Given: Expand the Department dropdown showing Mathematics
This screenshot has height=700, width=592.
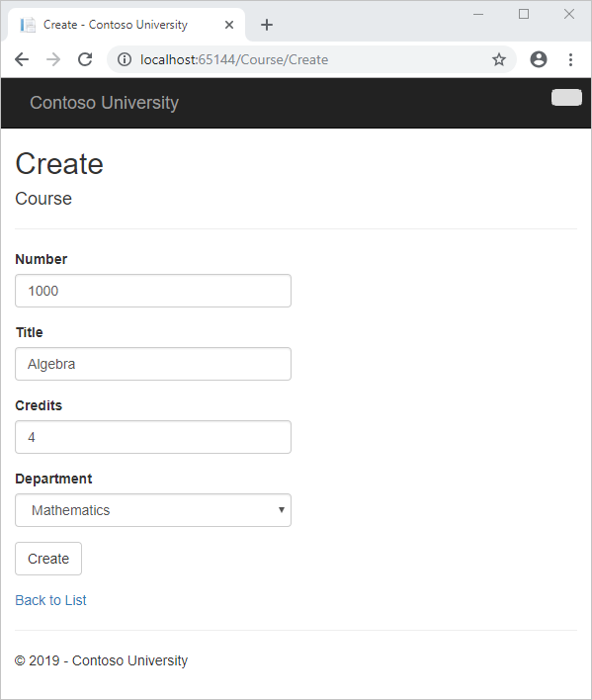Looking at the screenshot, I should (x=153, y=510).
